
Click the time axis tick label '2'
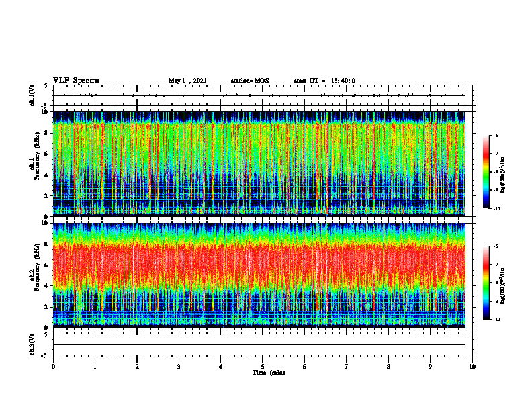click(137, 367)
